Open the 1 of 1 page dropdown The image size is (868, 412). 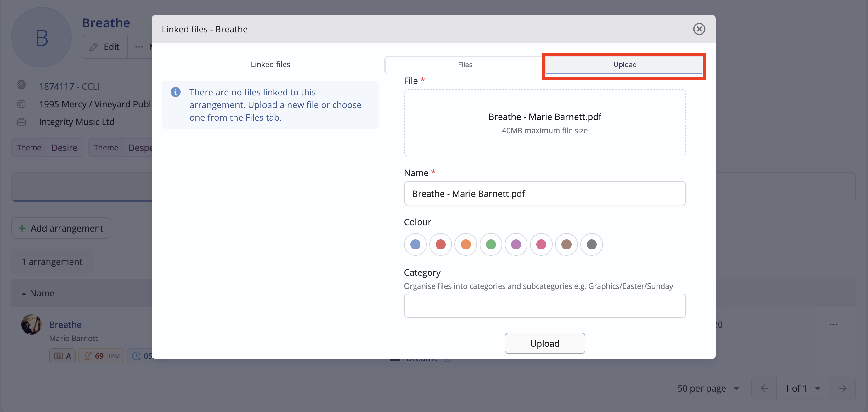tap(803, 388)
